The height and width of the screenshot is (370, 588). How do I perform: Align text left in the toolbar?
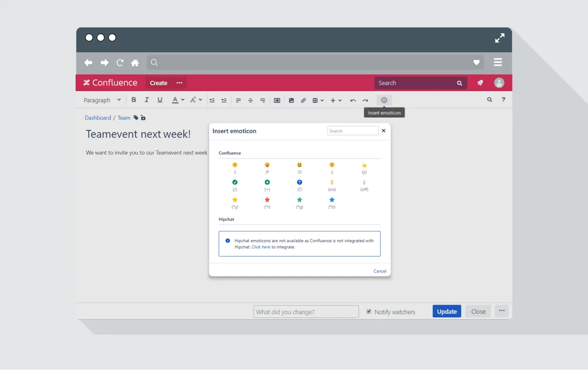coord(239,100)
